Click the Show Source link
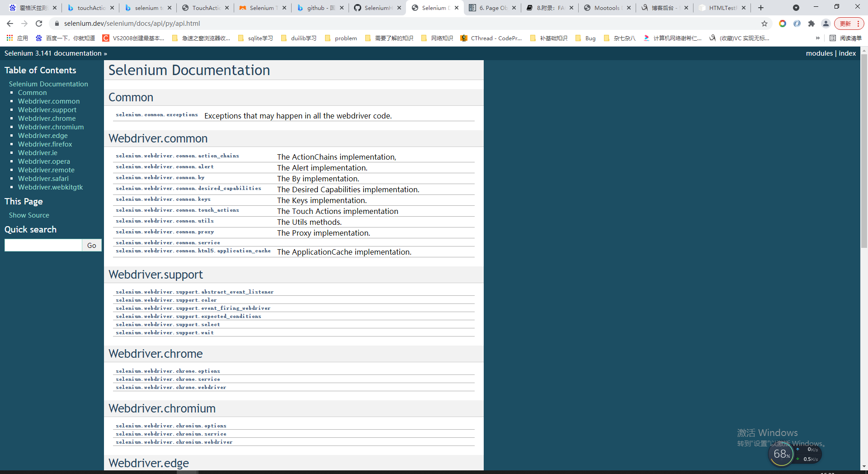Screen dimensions: 868x474 (x=29, y=215)
